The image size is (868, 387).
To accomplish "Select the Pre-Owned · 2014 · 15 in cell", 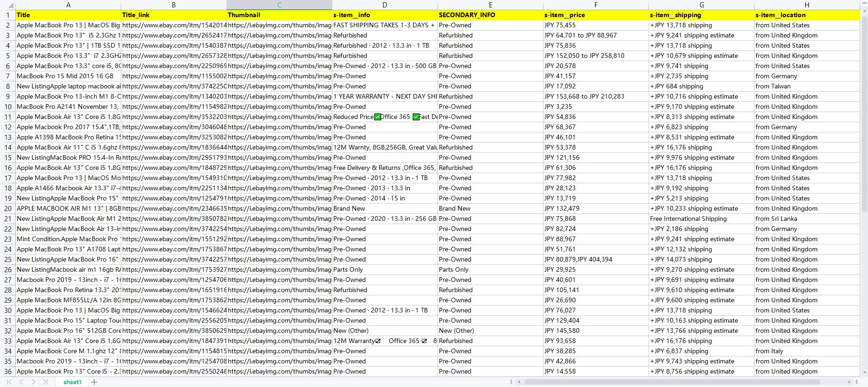I will [x=385, y=198].
